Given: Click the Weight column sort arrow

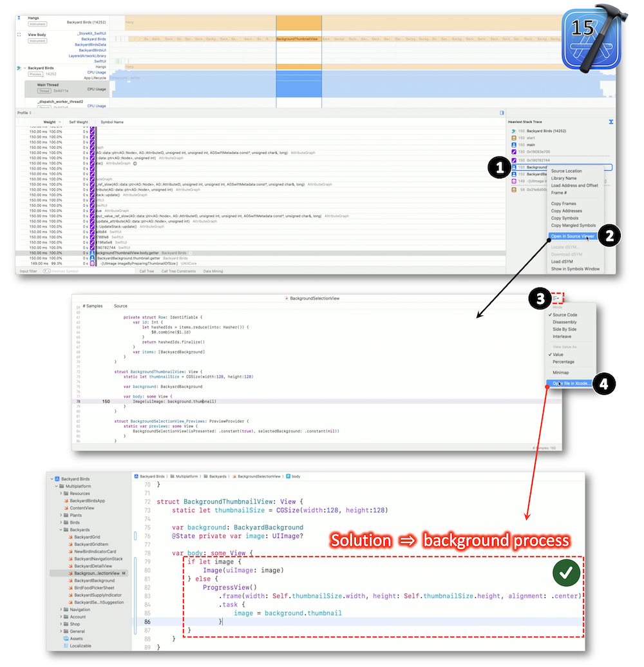Looking at the screenshot, I should pos(59,122).
